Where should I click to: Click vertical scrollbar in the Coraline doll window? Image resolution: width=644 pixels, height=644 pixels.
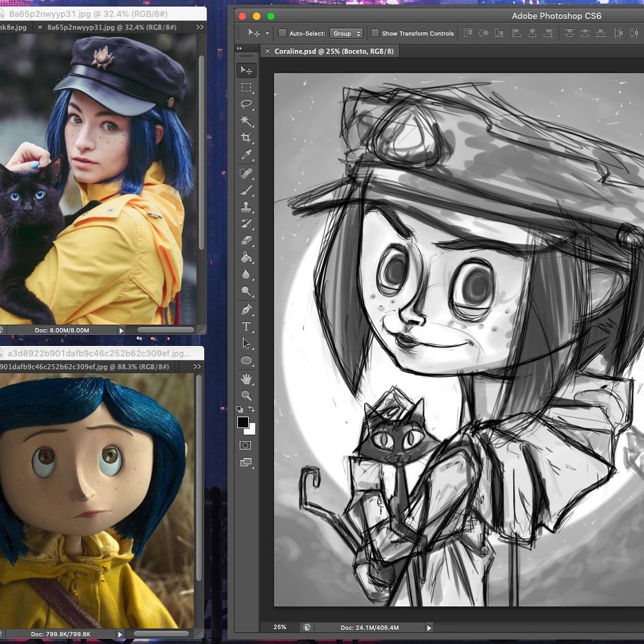click(199, 477)
